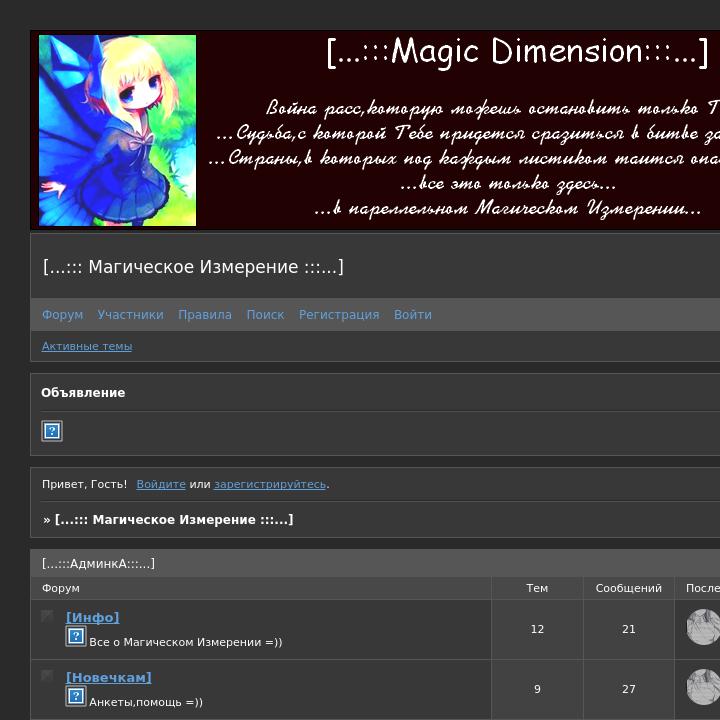Open the Правила rules page
The height and width of the screenshot is (720, 720).
[x=205, y=315]
